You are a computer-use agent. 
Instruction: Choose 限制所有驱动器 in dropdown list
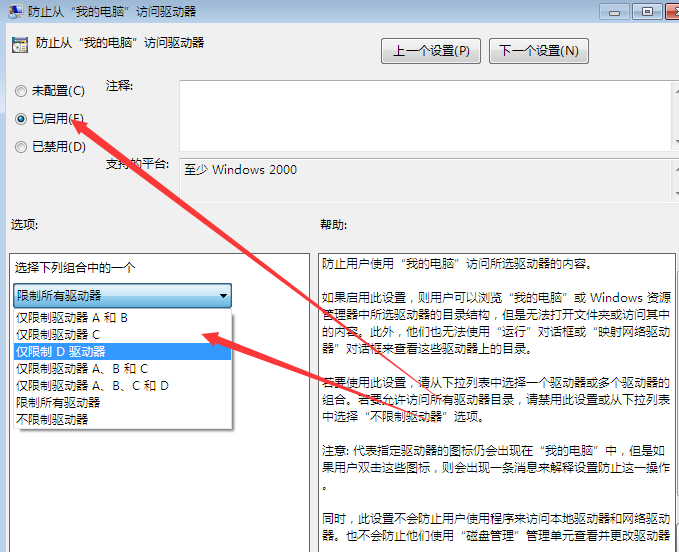coord(123,402)
